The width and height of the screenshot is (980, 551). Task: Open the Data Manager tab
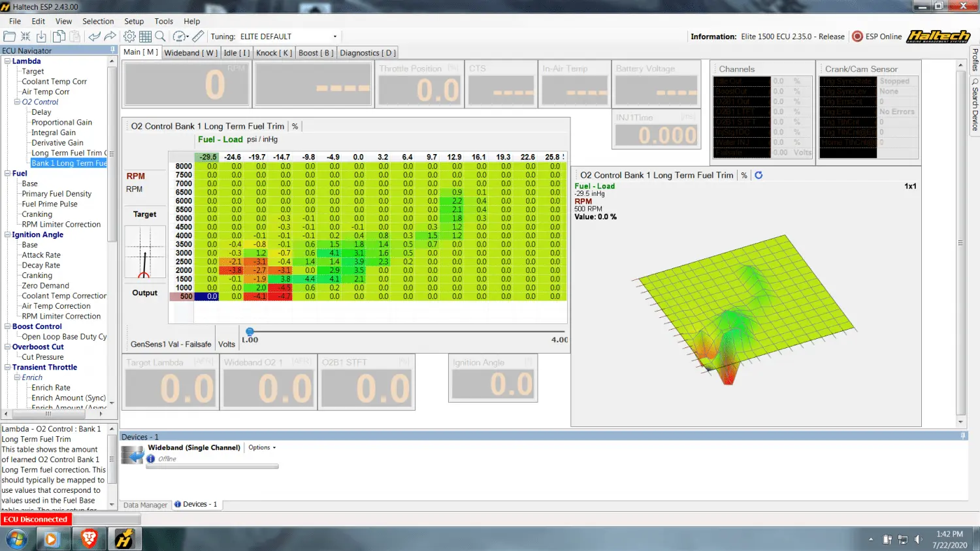tap(145, 505)
